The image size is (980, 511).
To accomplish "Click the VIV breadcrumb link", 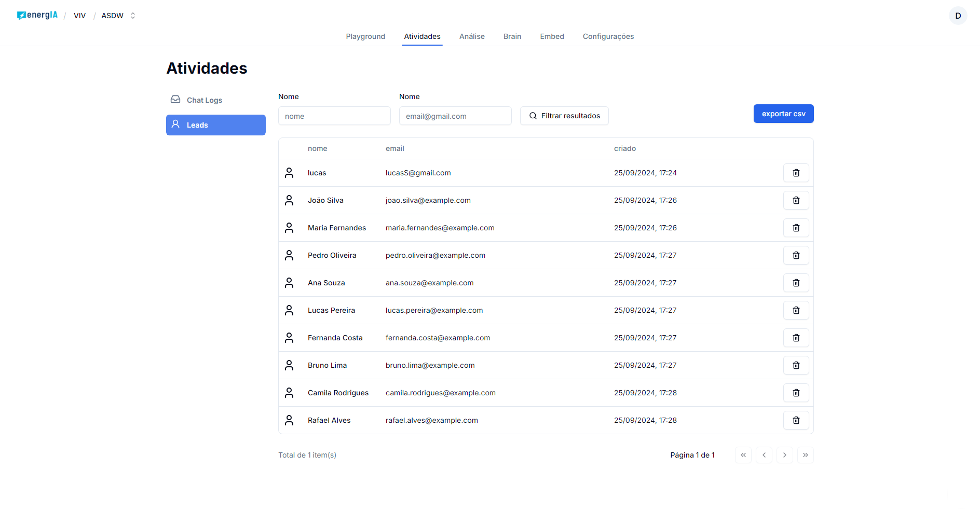I will coord(79,16).
